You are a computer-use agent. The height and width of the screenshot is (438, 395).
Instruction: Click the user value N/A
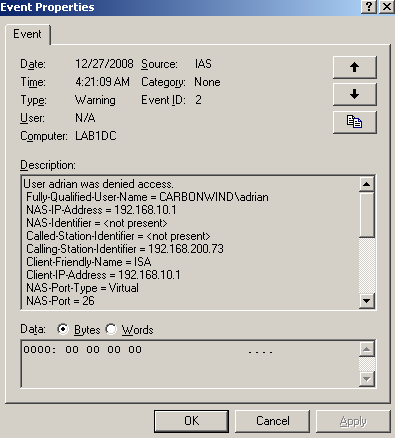click(x=85, y=118)
